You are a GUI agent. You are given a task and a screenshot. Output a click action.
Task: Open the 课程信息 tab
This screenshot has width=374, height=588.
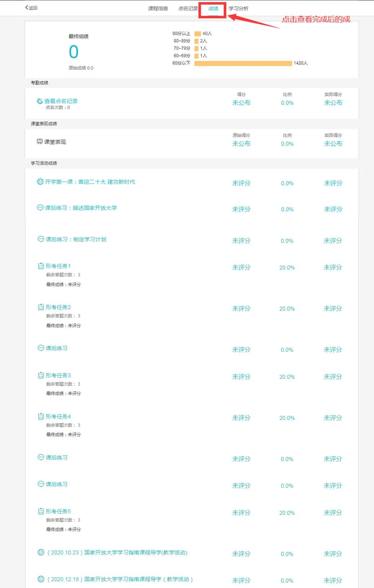click(x=157, y=8)
